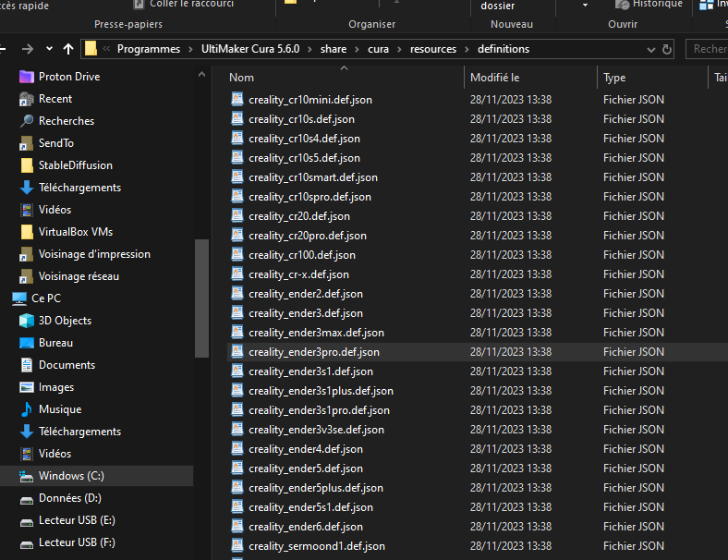Open Bureau desktop icon
Viewport: 728px width, 560px height.
[x=27, y=343]
